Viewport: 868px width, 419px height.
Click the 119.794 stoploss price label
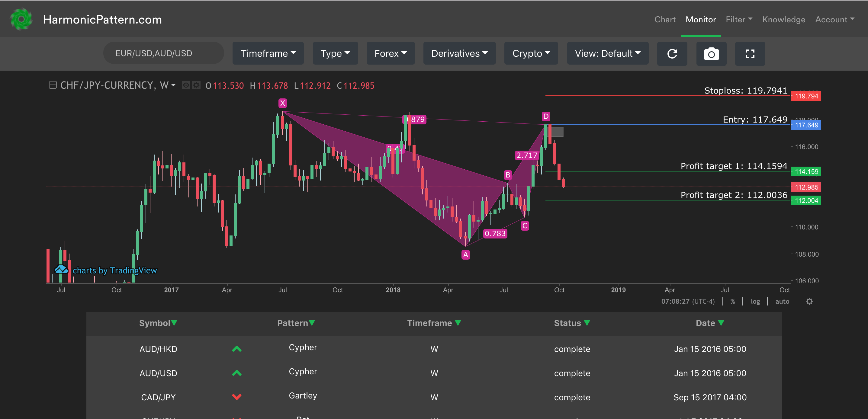806,96
